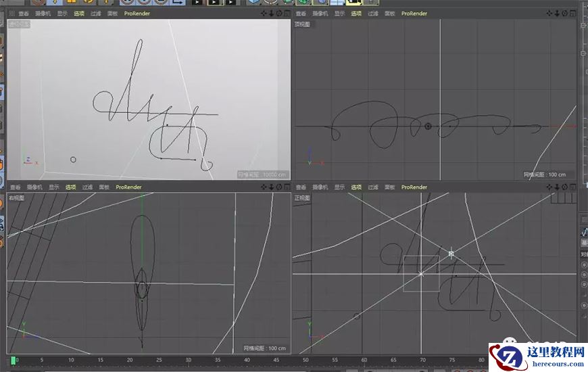Toggle maximize icon of the 正视图 viewport
Screen dimensions: 588x372
572,187
